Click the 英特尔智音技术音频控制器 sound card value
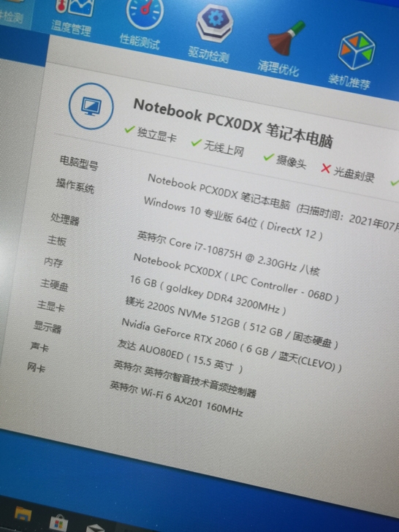Screen dimensions: 399x532 coord(185,379)
